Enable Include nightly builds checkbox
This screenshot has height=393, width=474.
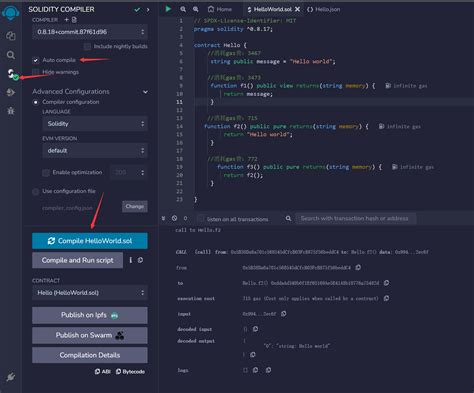click(x=87, y=46)
